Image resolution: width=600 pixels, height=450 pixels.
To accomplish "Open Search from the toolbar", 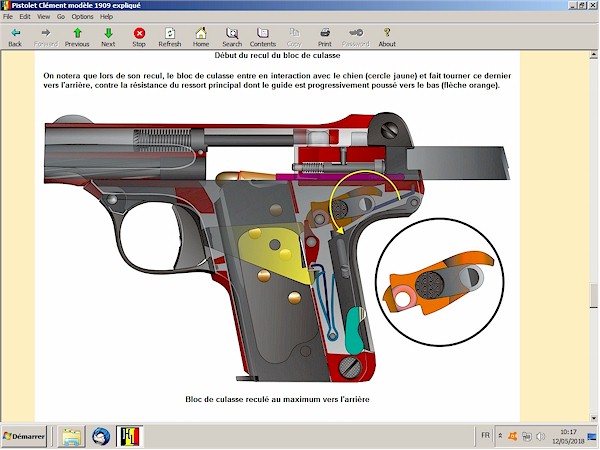I will (232, 37).
